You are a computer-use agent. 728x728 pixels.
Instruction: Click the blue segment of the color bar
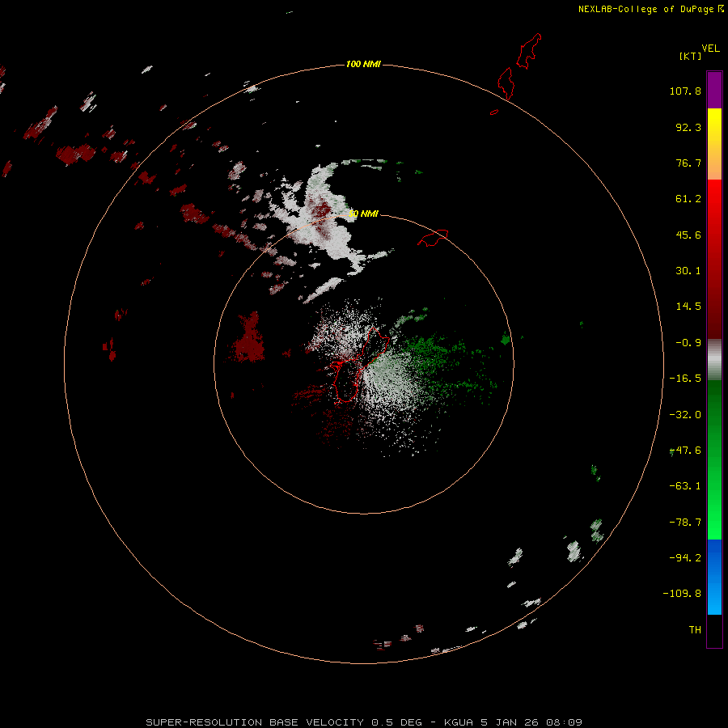coord(714,577)
